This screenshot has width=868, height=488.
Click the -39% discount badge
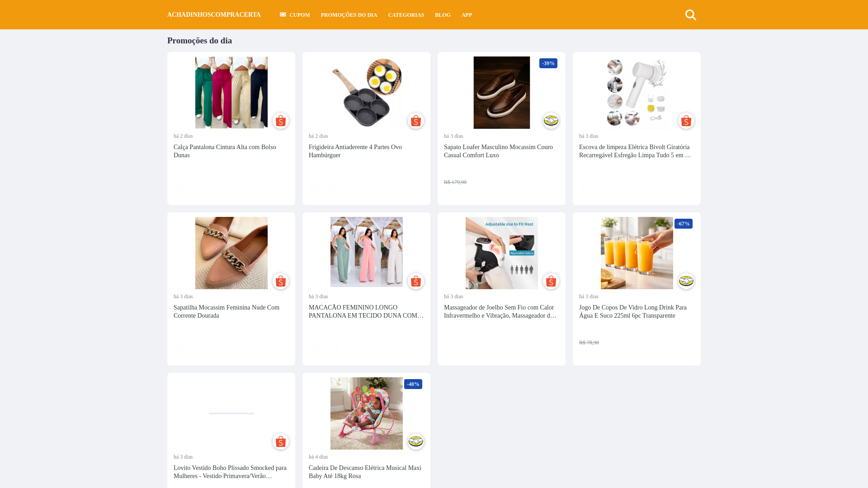pos(548,63)
